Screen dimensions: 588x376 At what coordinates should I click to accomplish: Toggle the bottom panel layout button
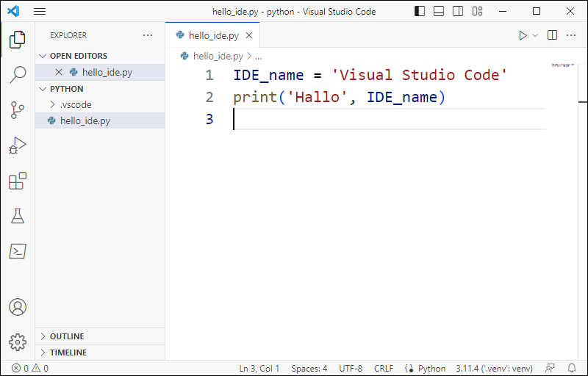pyautogui.click(x=439, y=12)
